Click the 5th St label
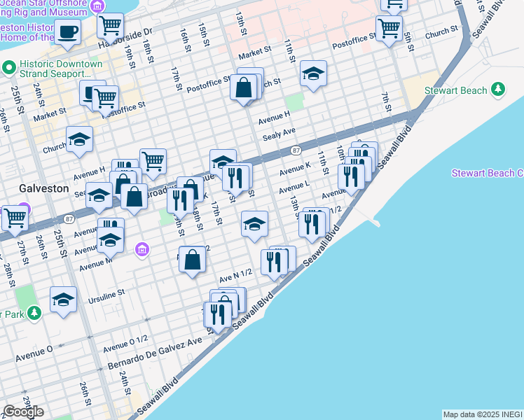 [408, 42]
